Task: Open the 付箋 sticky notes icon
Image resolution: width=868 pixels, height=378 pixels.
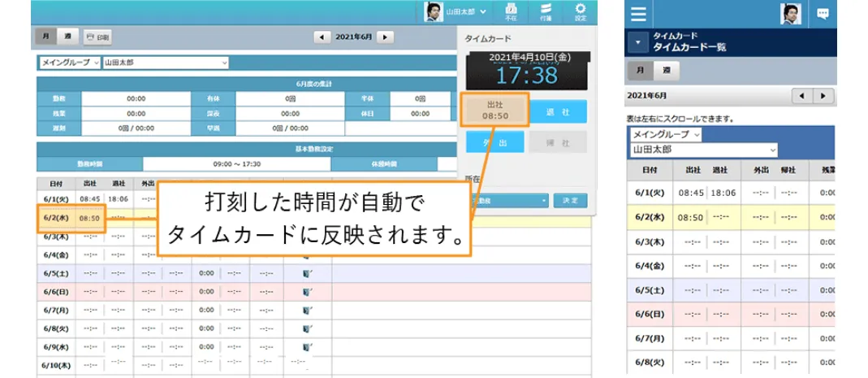Action: click(x=545, y=11)
